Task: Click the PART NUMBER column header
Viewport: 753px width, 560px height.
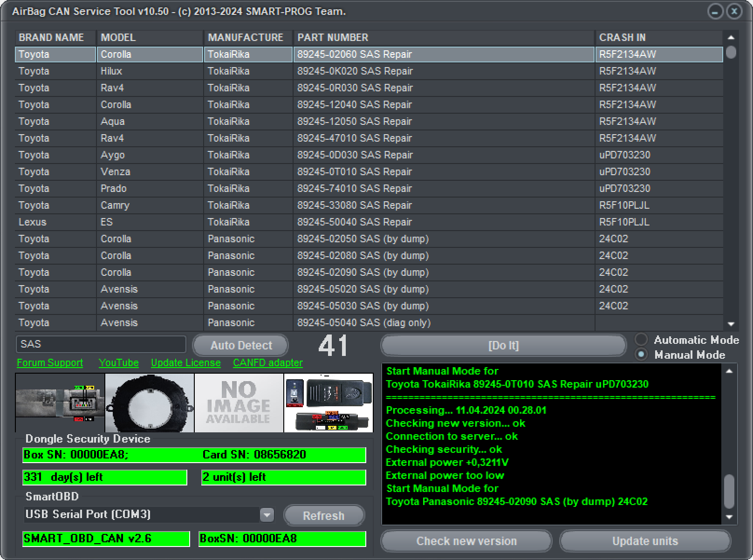Action: coord(444,37)
